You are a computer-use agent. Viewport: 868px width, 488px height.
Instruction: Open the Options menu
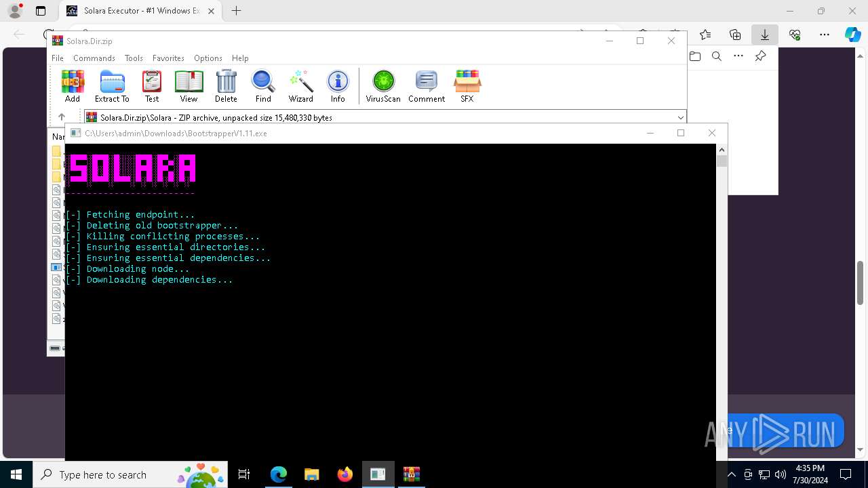pos(208,58)
